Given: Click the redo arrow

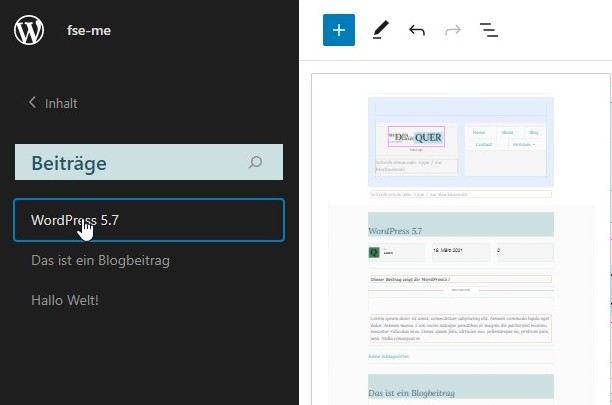Looking at the screenshot, I should click(x=453, y=30).
